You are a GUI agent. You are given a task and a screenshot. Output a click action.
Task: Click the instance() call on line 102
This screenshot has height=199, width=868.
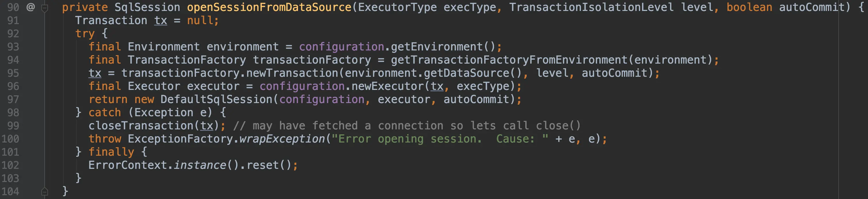[199, 165]
